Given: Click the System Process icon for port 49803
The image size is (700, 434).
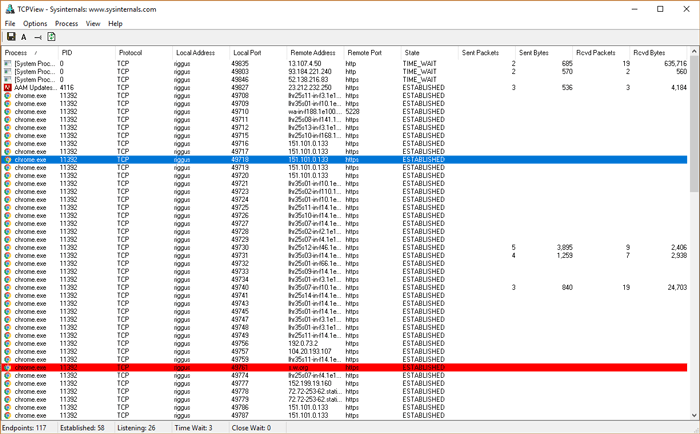Looking at the screenshot, I should click(x=8, y=71).
